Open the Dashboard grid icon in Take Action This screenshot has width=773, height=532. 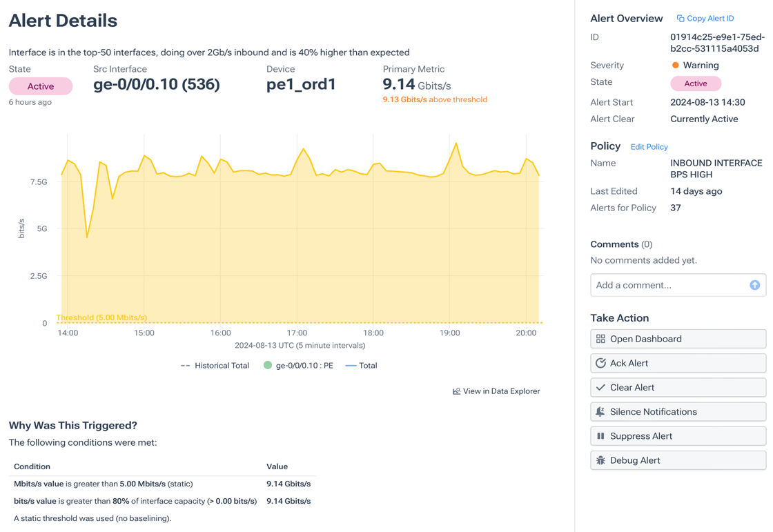(601, 338)
